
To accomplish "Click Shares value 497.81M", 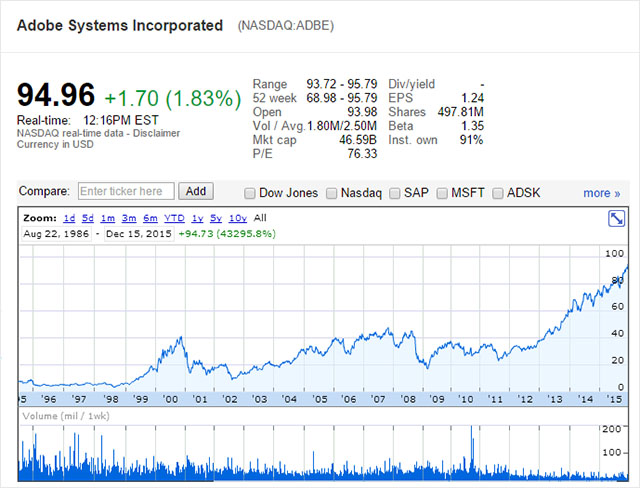I will click(460, 112).
